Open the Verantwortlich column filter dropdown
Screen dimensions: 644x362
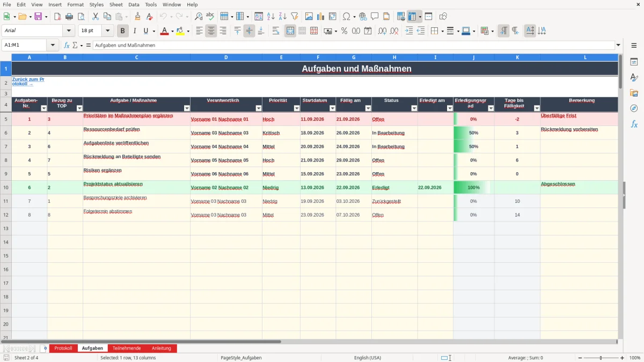pyautogui.click(x=258, y=108)
